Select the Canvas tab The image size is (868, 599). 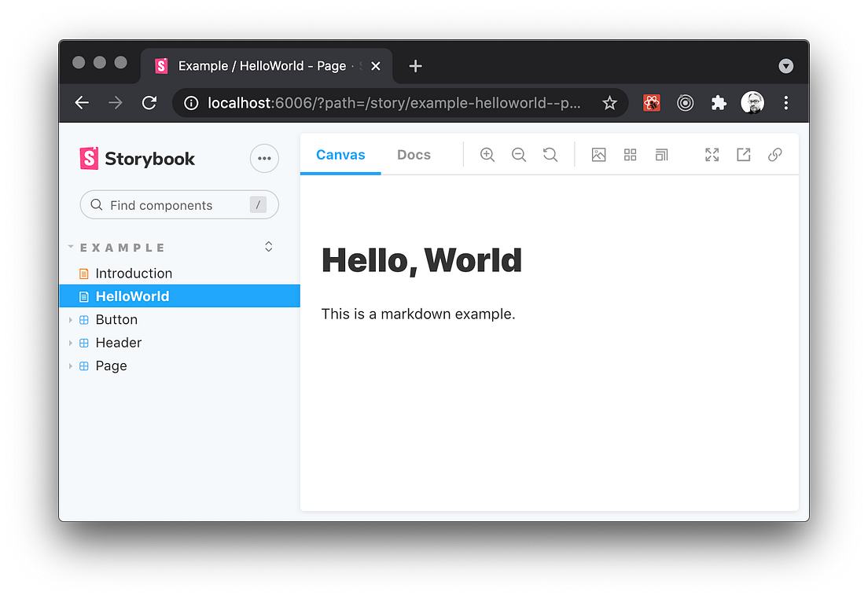point(340,154)
